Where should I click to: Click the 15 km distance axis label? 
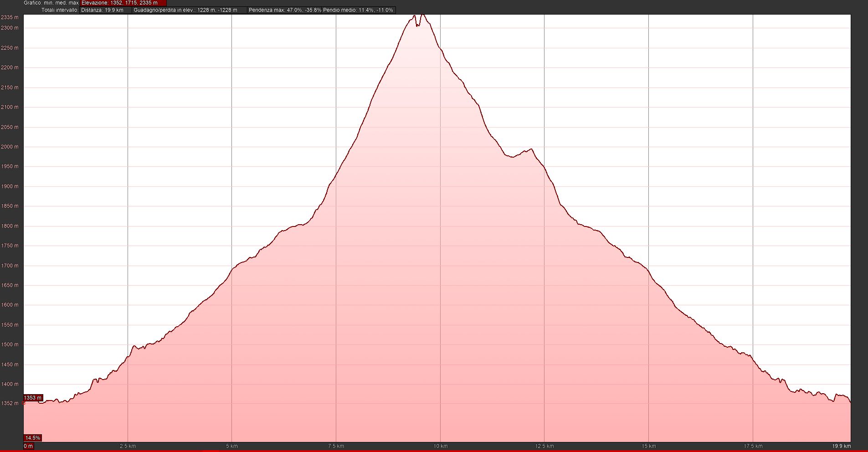coord(648,446)
